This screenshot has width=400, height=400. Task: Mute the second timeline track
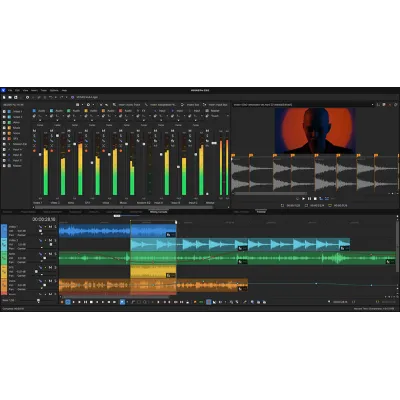pos(50,240)
